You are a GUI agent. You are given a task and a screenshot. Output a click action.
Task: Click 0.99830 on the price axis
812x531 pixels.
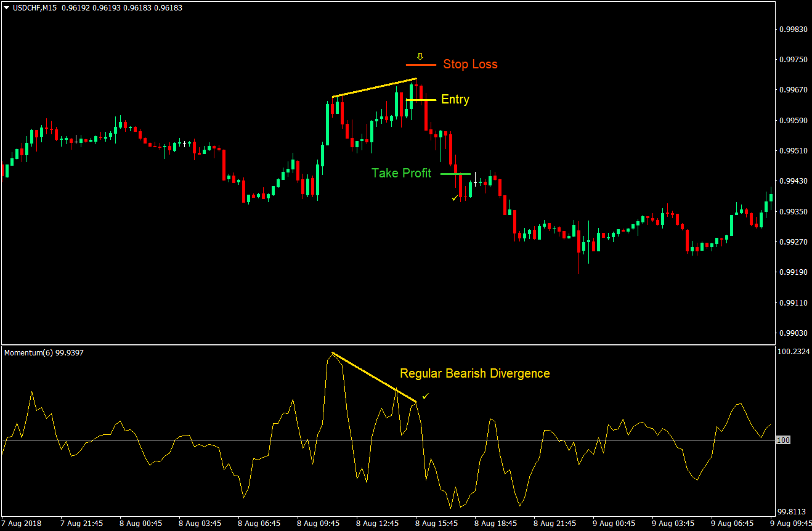[x=792, y=30]
